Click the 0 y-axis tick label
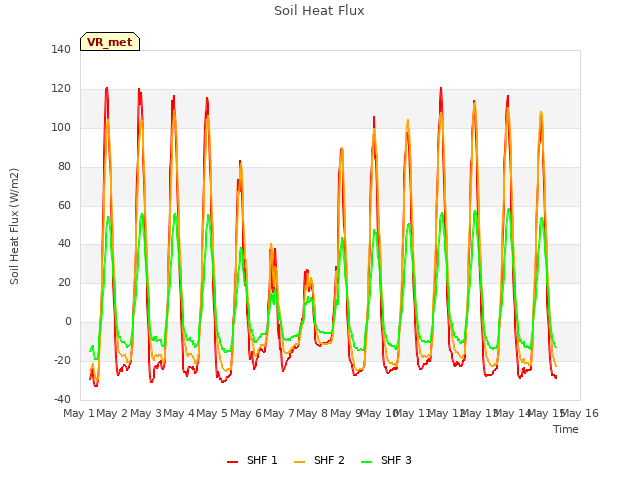 68,322
